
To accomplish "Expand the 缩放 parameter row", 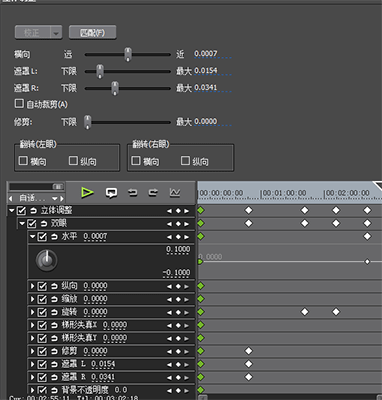I will point(32,299).
